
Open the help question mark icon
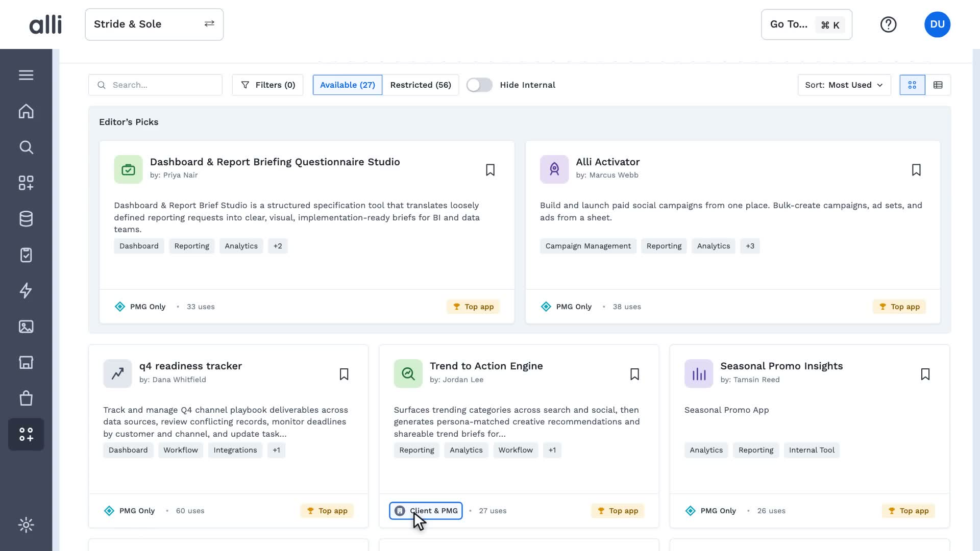pos(888,24)
